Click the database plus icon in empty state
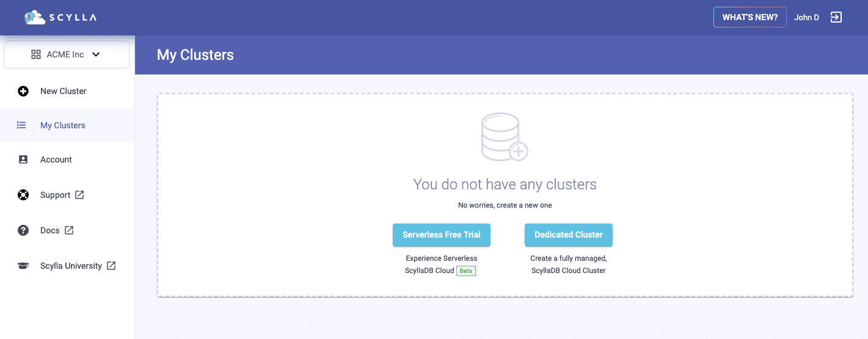 tap(504, 137)
